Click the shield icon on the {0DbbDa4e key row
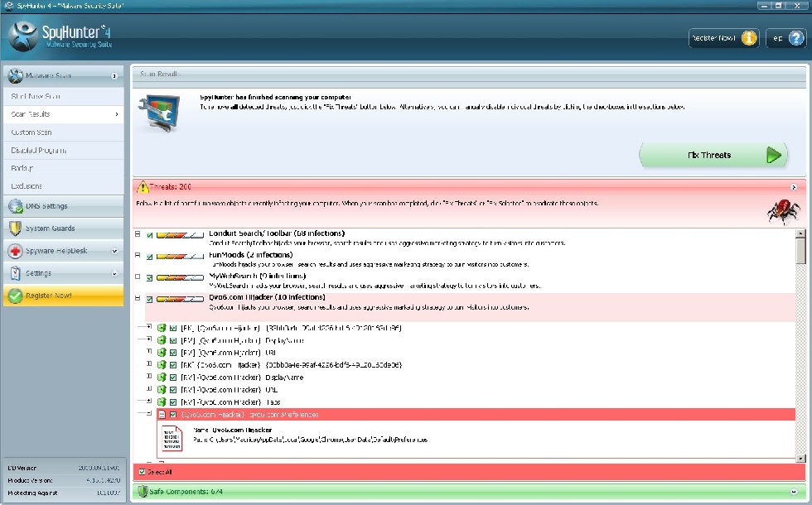 point(162,365)
